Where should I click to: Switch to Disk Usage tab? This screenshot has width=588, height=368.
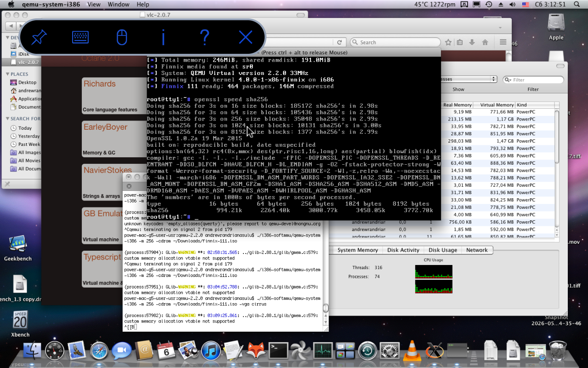[x=442, y=250]
